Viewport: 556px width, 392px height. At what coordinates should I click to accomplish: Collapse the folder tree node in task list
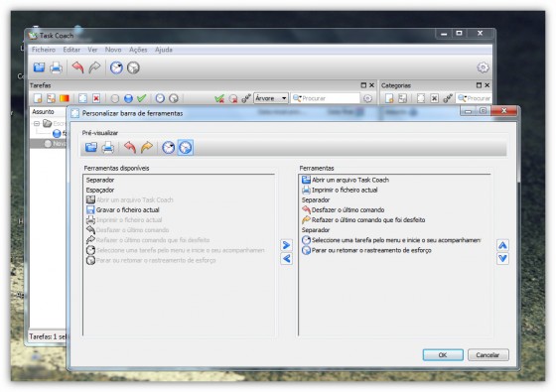coord(37,123)
